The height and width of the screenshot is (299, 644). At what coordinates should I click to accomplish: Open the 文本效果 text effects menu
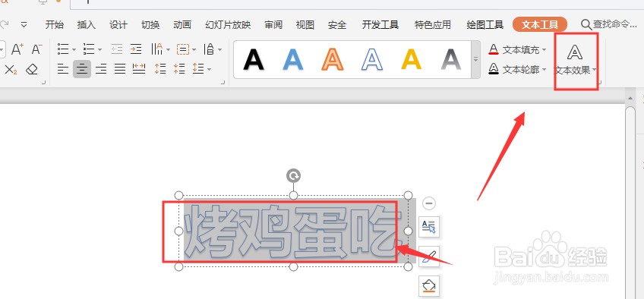pos(575,60)
